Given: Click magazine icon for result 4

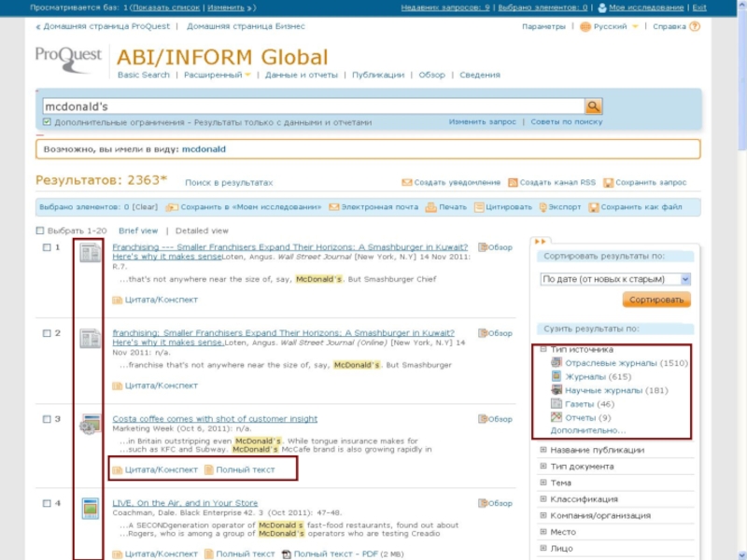Looking at the screenshot, I should click(x=90, y=508).
